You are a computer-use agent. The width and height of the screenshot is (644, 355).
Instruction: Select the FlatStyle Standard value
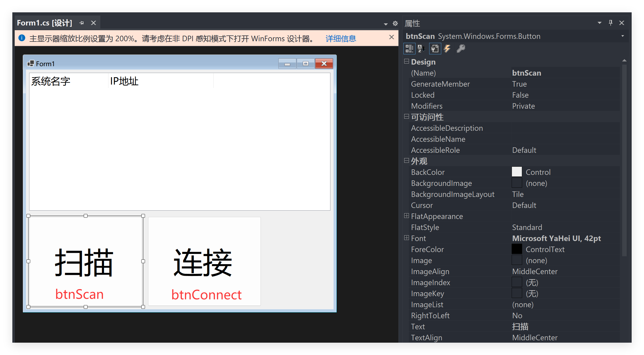565,227
